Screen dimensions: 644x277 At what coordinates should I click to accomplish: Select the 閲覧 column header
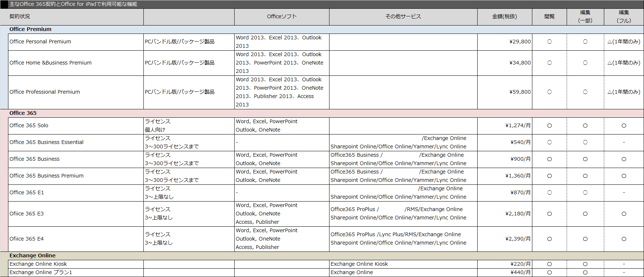549,17
